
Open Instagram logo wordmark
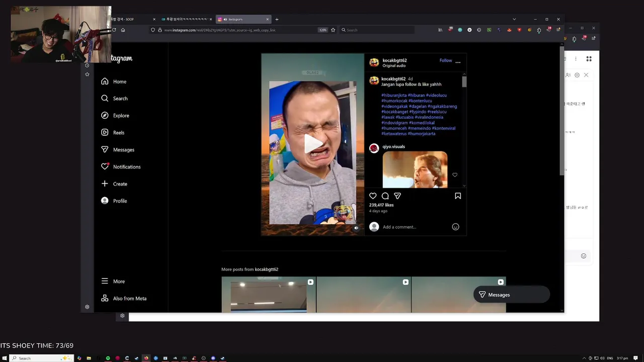click(121, 58)
